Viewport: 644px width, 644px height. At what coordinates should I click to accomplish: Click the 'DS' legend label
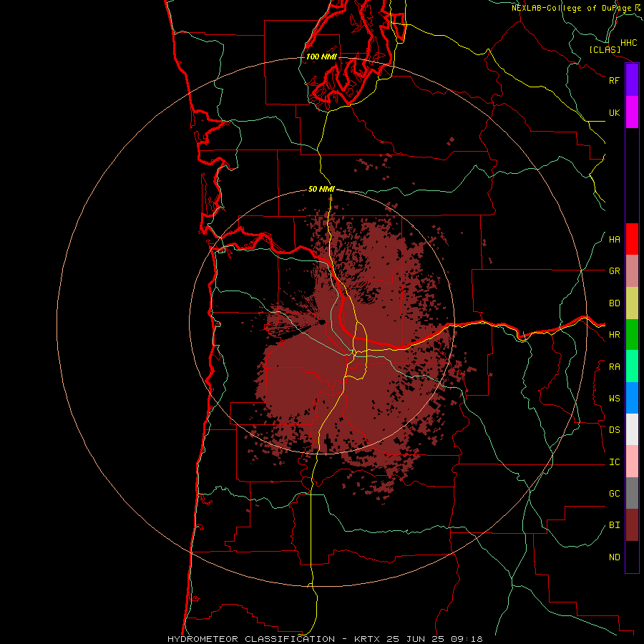[615, 430]
